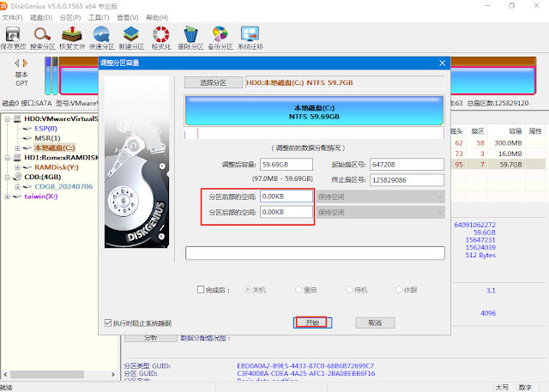The image size is (549, 392).
Task: Click the 保存更改 save changes toolbar icon
Action: point(13,38)
